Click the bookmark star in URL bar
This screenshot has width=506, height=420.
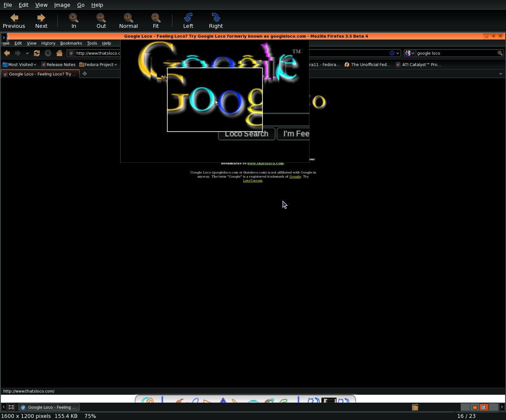click(392, 53)
